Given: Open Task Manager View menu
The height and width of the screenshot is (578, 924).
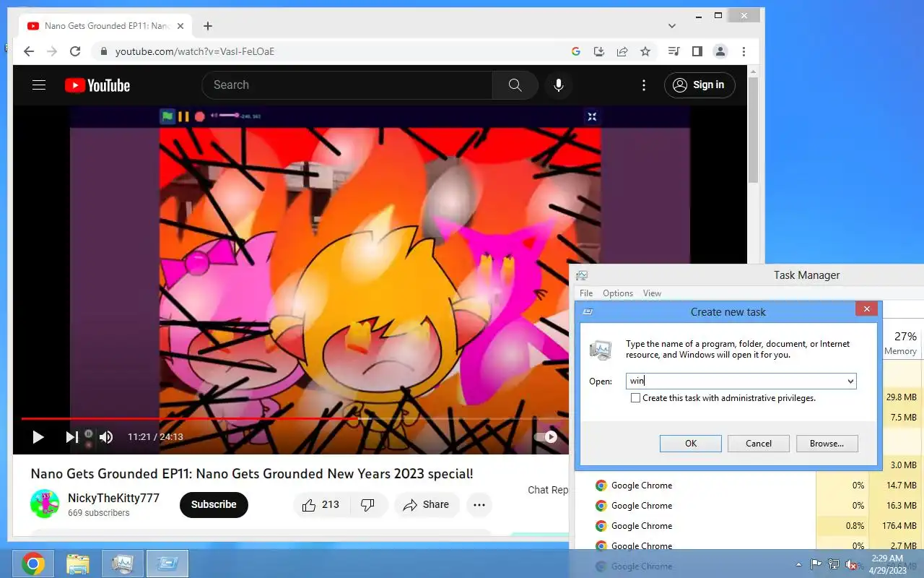Looking at the screenshot, I should 652,293.
